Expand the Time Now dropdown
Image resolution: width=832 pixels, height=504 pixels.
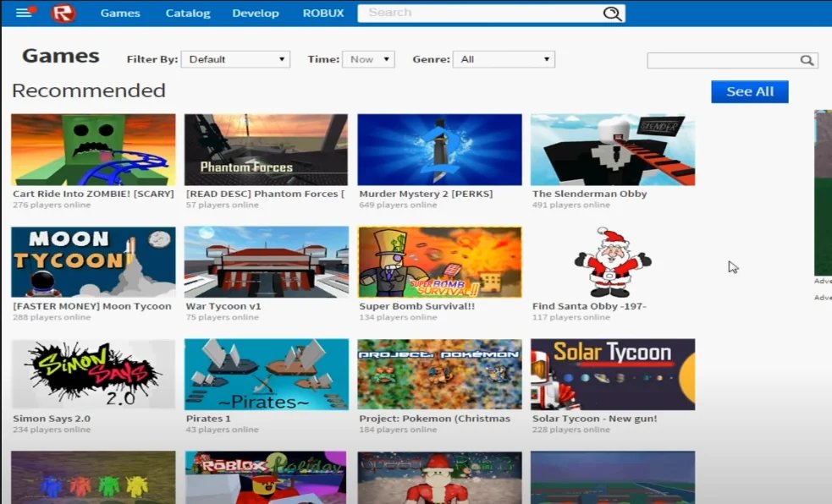coord(368,59)
